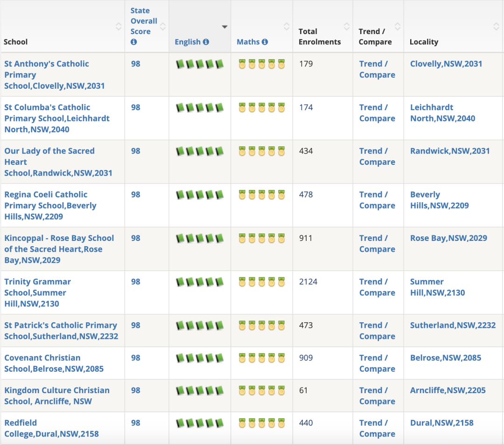This screenshot has width=504, height=445.
Task: Click English book rating for Regina Coeli
Action: (x=200, y=195)
